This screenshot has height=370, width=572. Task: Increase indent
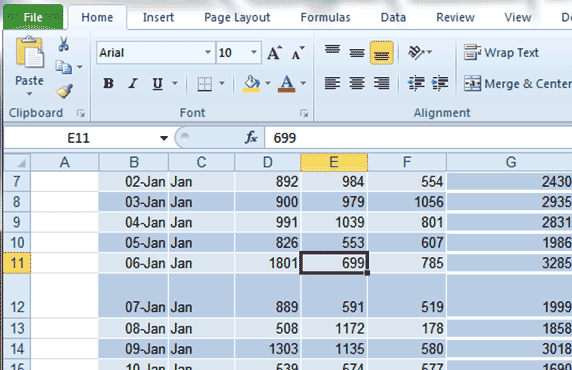[x=440, y=83]
